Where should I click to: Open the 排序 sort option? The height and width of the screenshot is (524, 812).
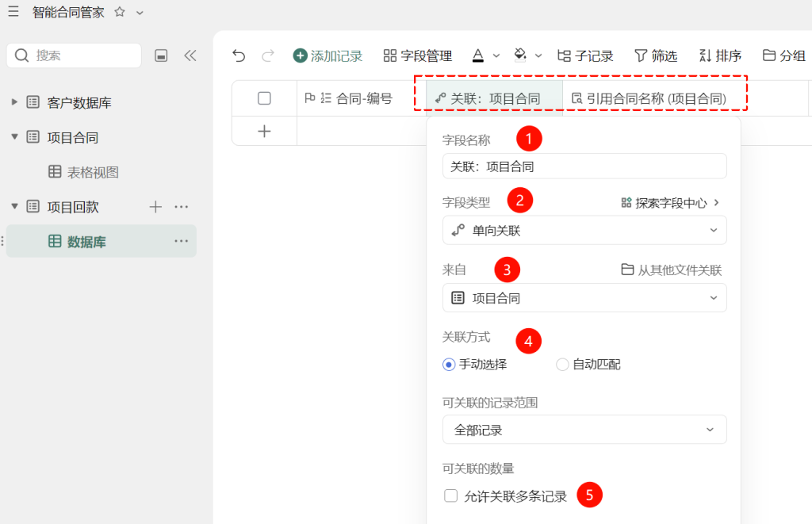point(720,55)
